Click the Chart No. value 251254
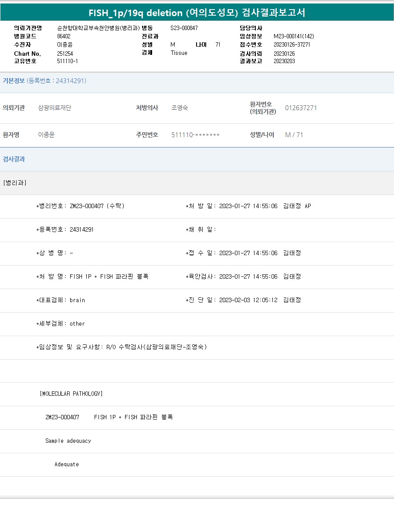This screenshot has height=532, width=394. pyautogui.click(x=65, y=53)
